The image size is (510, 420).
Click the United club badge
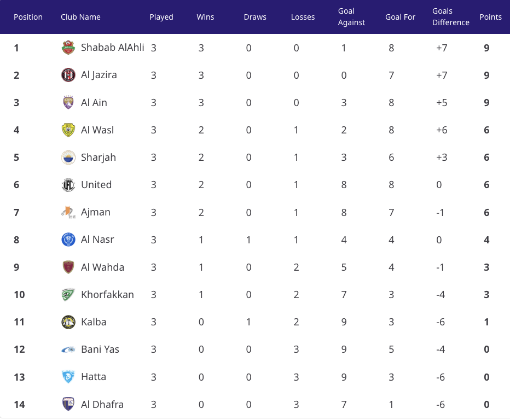coord(68,185)
